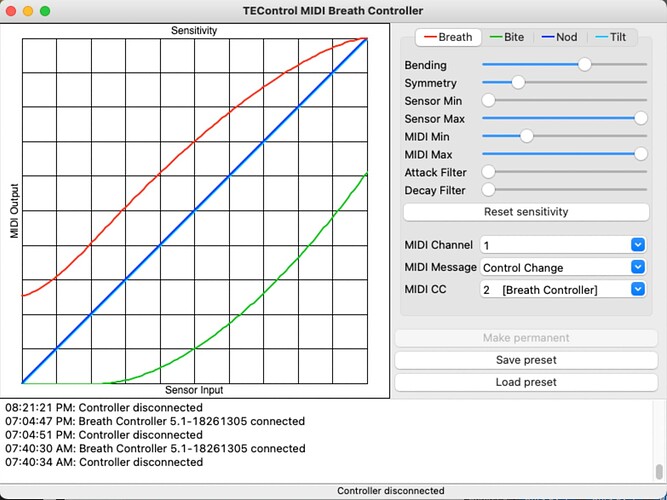The width and height of the screenshot is (667, 500).
Task: Click the '07:40:30 AM' Breath Controller connected log line
Action: tap(155, 449)
